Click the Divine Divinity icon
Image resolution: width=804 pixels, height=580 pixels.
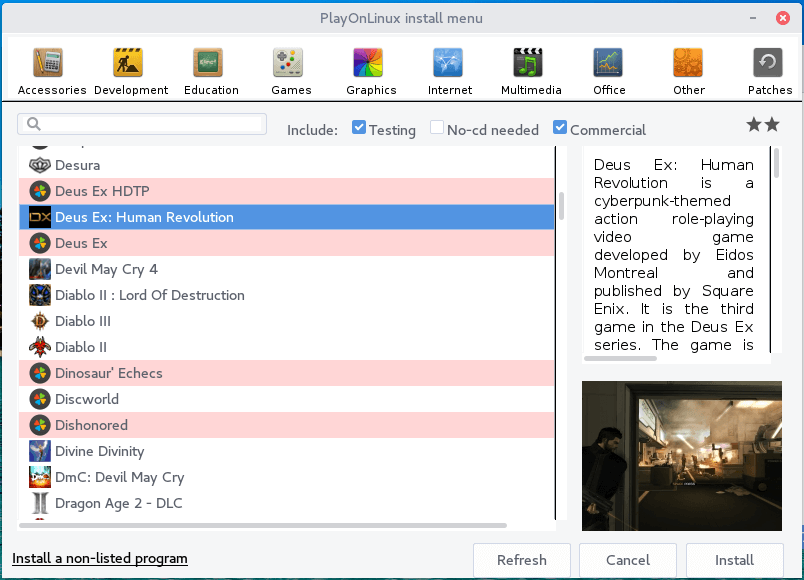coord(40,451)
